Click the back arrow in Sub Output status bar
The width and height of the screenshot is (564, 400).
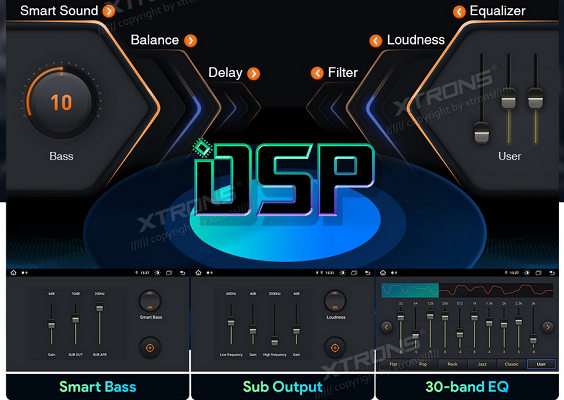point(368,273)
